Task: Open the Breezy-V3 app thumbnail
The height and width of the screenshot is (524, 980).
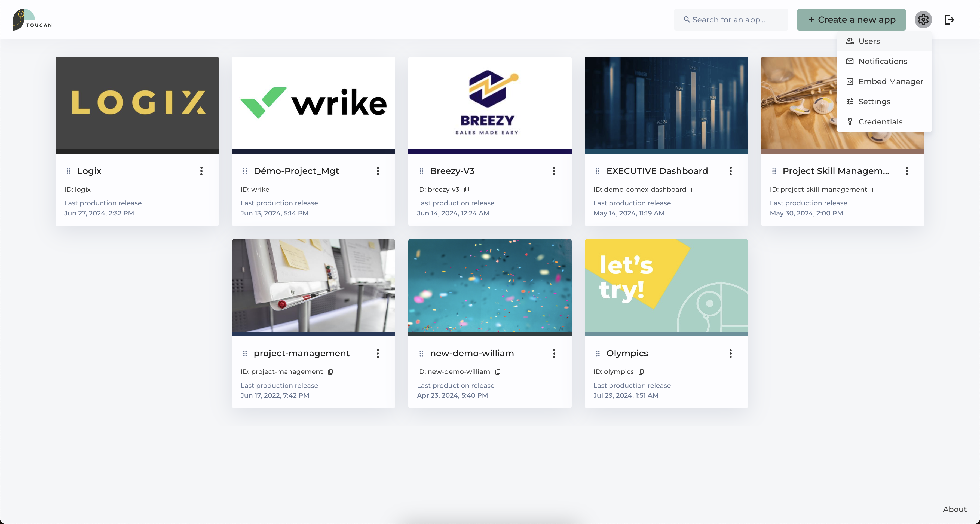Action: (490, 103)
